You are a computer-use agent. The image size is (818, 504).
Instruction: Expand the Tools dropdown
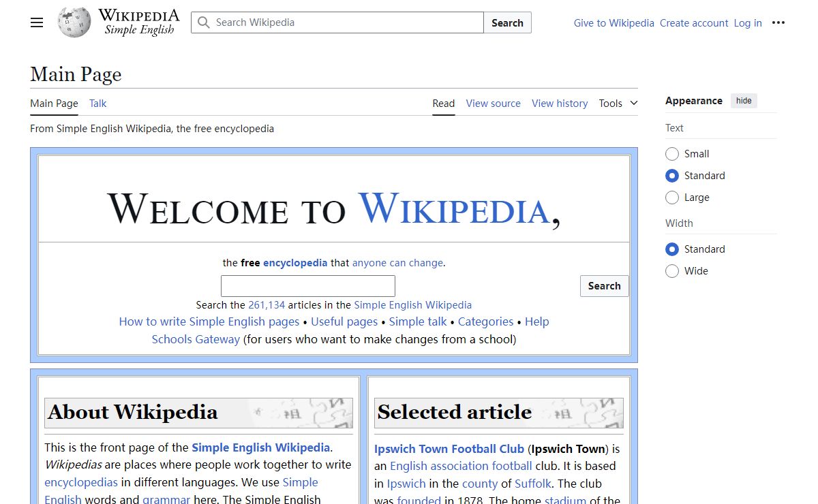pyautogui.click(x=618, y=104)
